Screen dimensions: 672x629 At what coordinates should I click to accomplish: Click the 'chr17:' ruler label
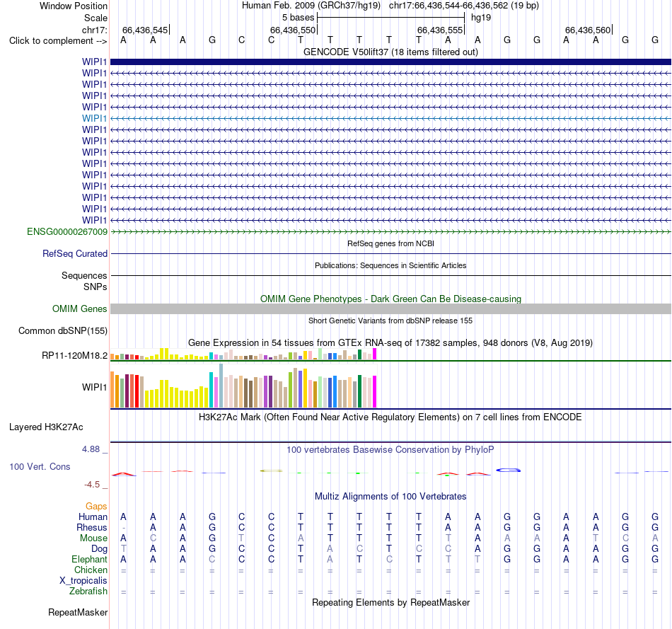pyautogui.click(x=94, y=30)
